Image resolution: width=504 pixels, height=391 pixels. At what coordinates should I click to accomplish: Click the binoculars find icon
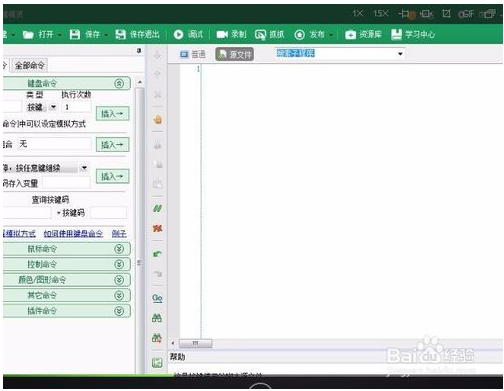pyautogui.click(x=157, y=318)
